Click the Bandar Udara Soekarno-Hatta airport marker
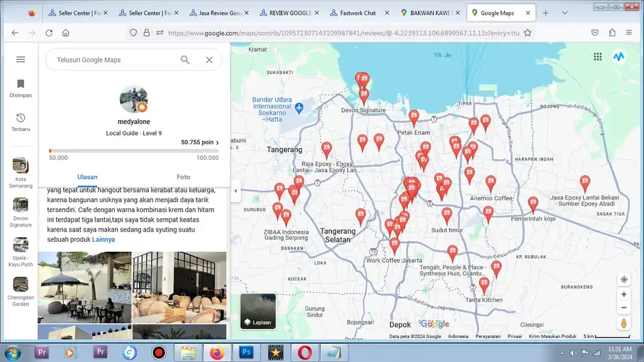The image size is (644, 362). tap(299, 108)
